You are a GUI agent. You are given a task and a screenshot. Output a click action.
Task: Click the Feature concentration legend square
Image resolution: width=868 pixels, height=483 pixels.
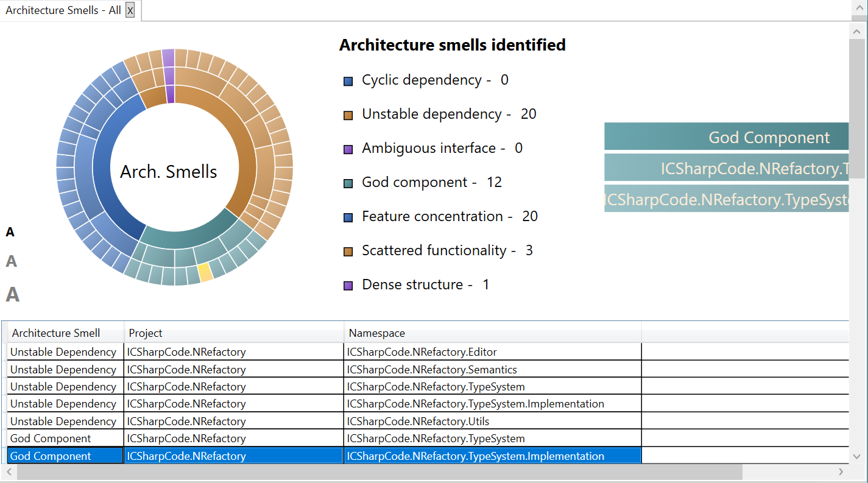pyautogui.click(x=348, y=217)
